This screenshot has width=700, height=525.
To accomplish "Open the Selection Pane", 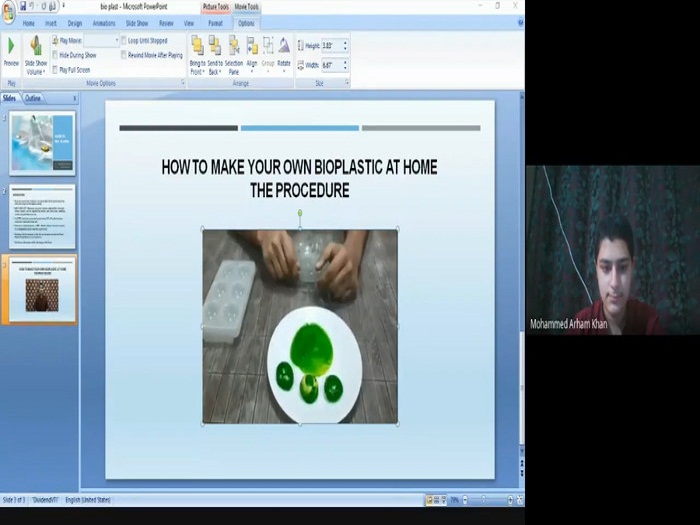I will point(233,55).
